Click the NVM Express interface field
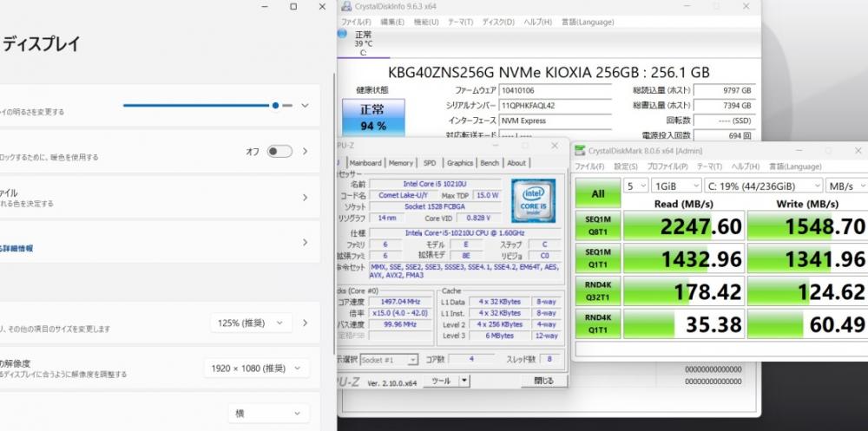The width and height of the screenshot is (868, 431). click(x=556, y=121)
